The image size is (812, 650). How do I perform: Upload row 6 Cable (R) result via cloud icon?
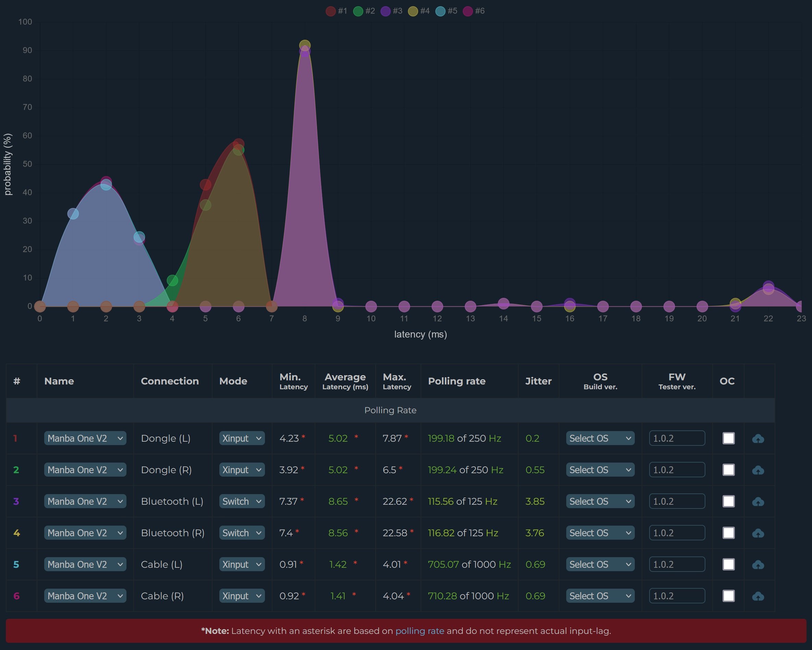758,597
